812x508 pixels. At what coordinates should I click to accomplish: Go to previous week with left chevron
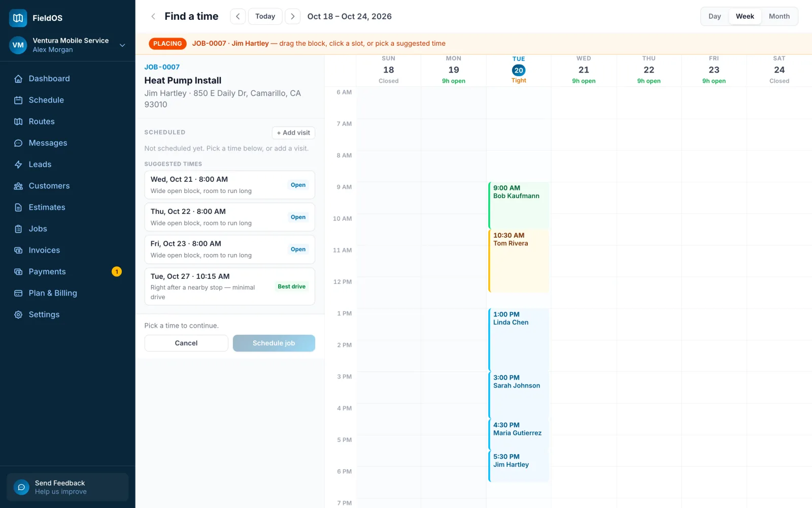(238, 16)
